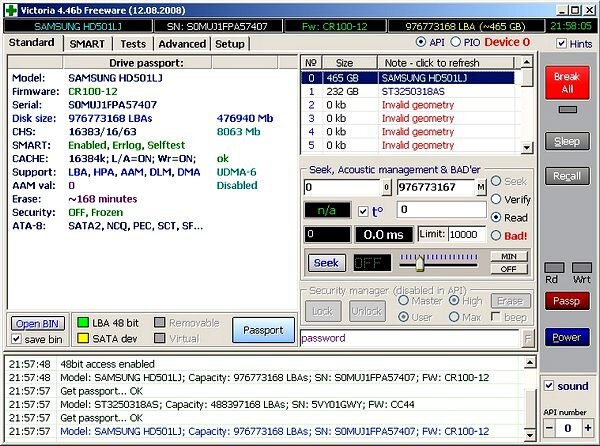The width and height of the screenshot is (600, 446).
Task: Click the red Break All button
Action: tap(567, 83)
